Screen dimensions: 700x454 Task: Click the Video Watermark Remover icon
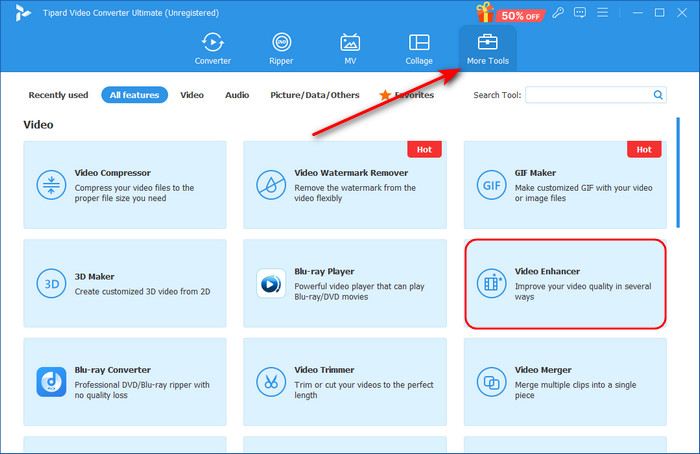pos(271,185)
